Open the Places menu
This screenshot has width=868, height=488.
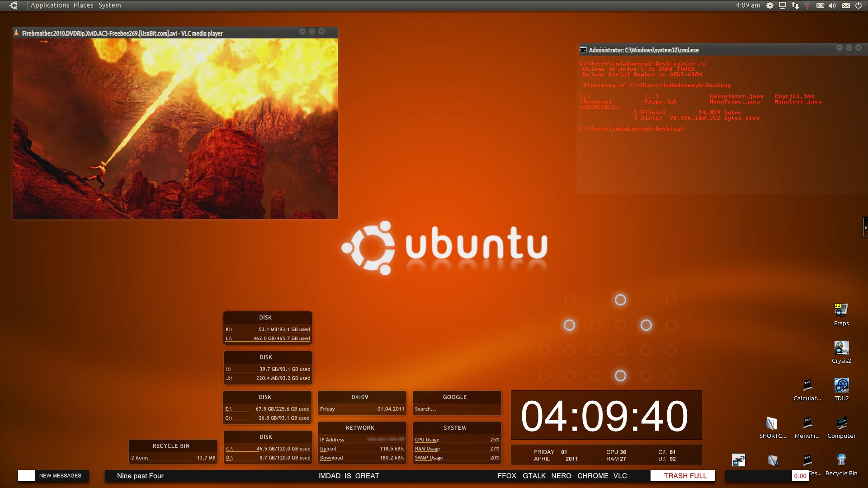(x=83, y=5)
